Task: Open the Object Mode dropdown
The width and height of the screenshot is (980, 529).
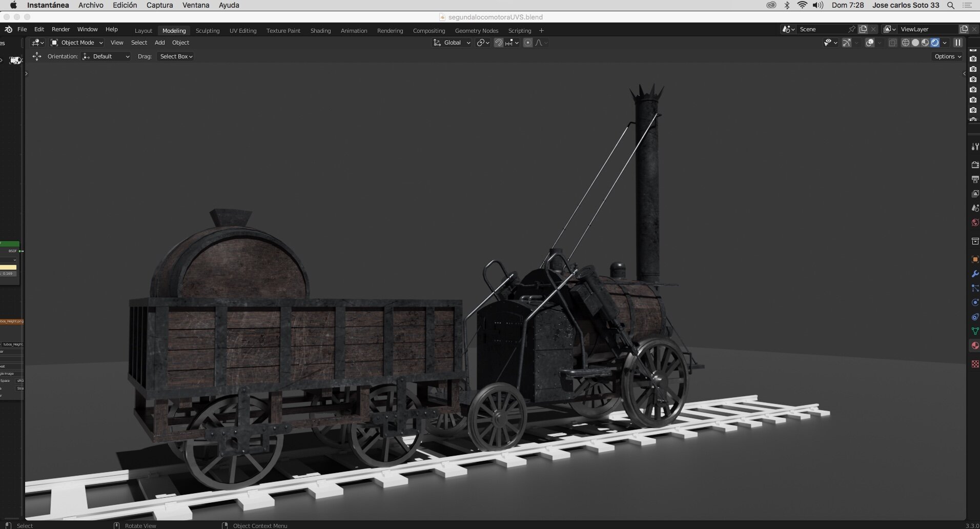Action: point(77,43)
